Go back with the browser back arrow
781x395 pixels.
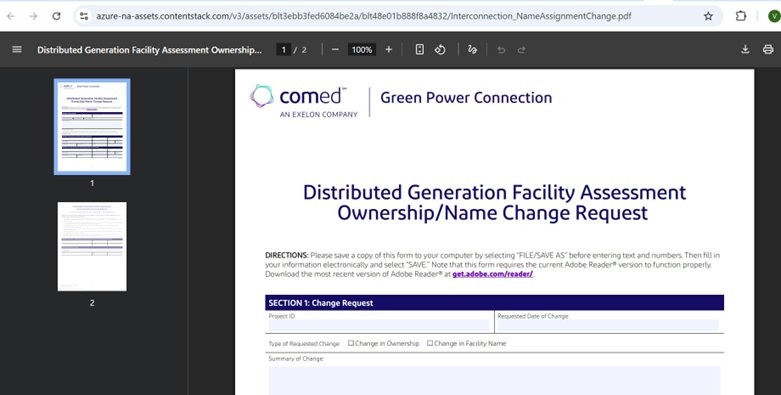(x=11, y=16)
